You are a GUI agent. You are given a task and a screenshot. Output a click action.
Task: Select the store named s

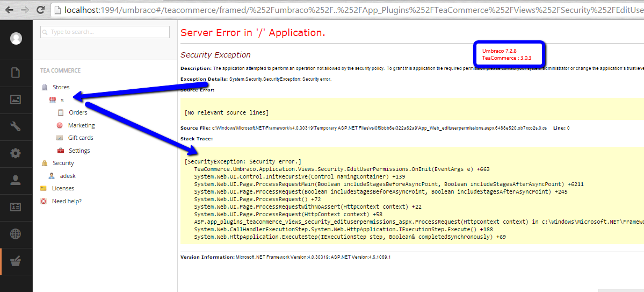coord(62,100)
